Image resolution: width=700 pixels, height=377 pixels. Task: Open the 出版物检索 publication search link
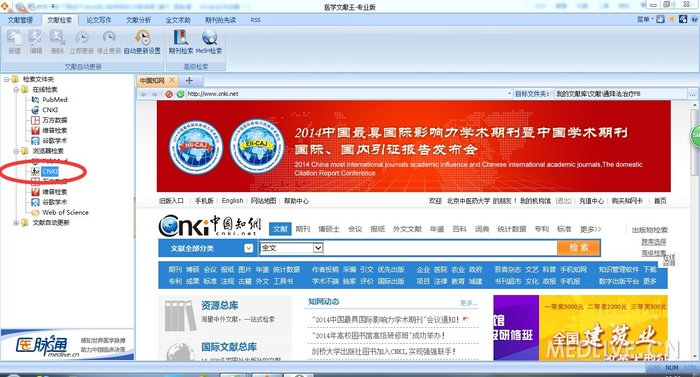click(649, 230)
